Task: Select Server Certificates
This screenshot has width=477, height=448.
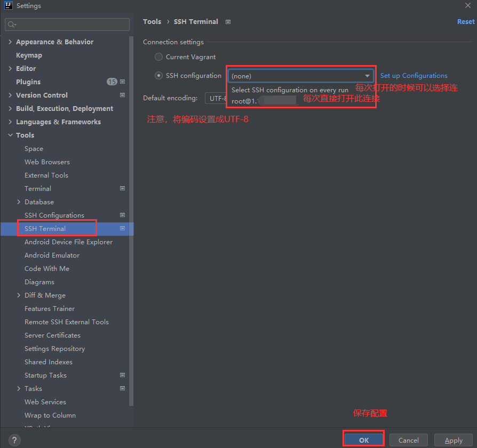Action: (52, 335)
